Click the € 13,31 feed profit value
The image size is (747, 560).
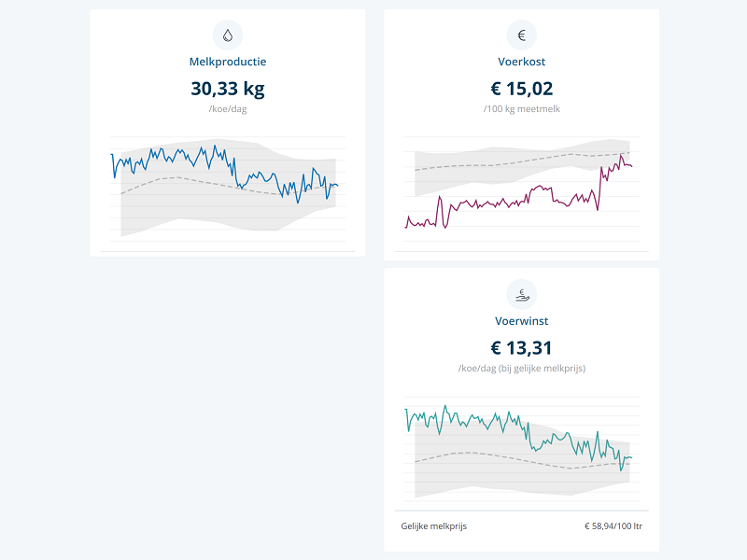(x=521, y=348)
